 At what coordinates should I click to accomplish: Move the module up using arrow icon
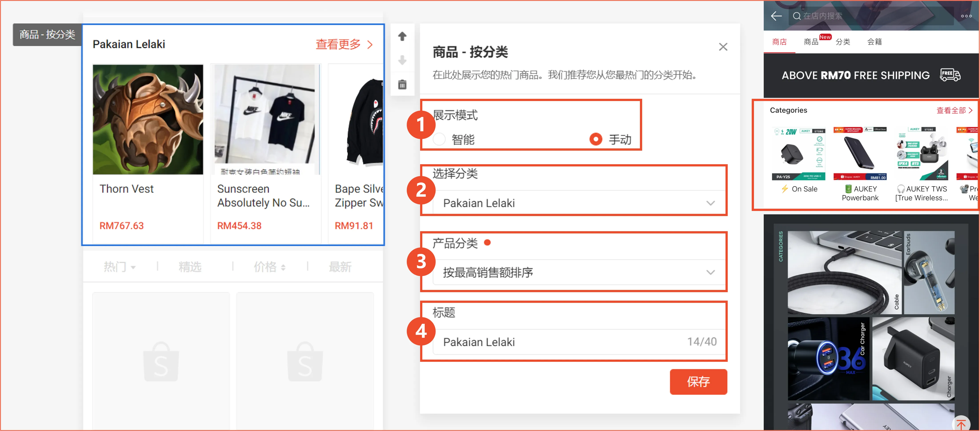click(402, 36)
